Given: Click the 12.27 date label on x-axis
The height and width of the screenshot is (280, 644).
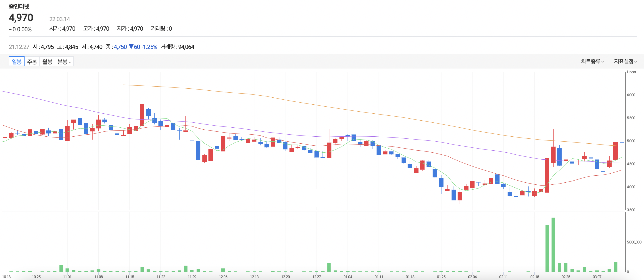Looking at the screenshot, I should tap(316, 277).
